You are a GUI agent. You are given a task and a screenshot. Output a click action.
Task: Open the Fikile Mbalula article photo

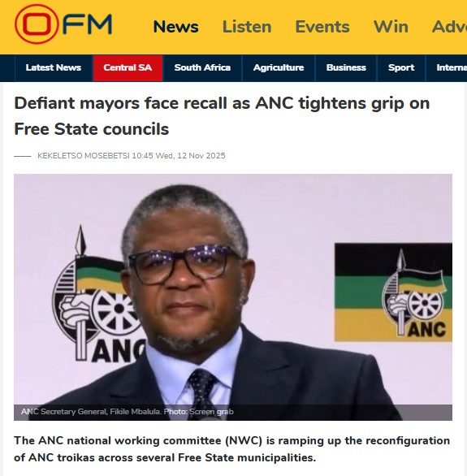point(233,297)
